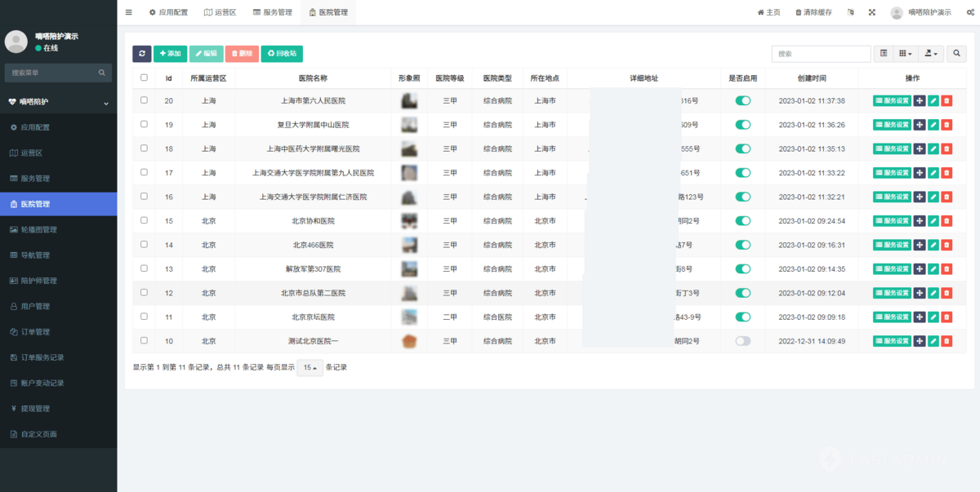The height and width of the screenshot is (492, 980).
Task: Open the user avatar in the top header
Action: pyautogui.click(x=897, y=12)
